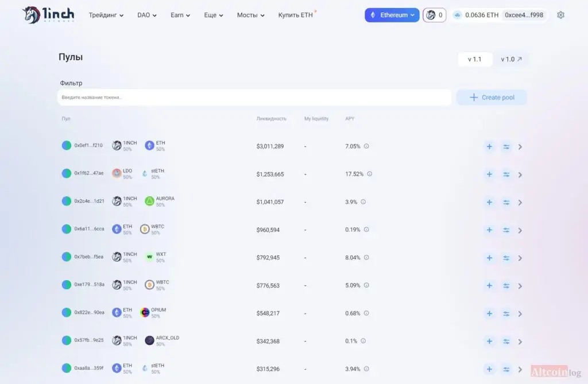Expand 1INCH/ETH pool details chevron
The image size is (588, 384).
pos(520,147)
